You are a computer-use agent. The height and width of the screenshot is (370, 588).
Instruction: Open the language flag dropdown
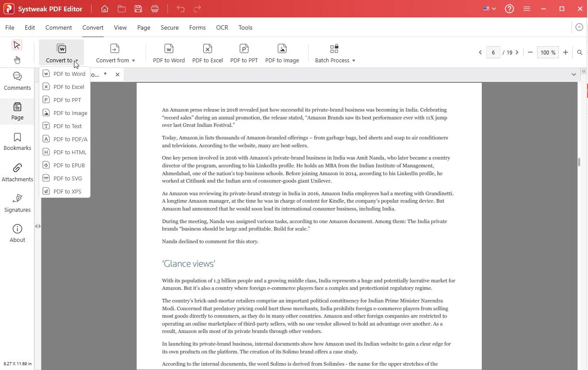coord(489,9)
